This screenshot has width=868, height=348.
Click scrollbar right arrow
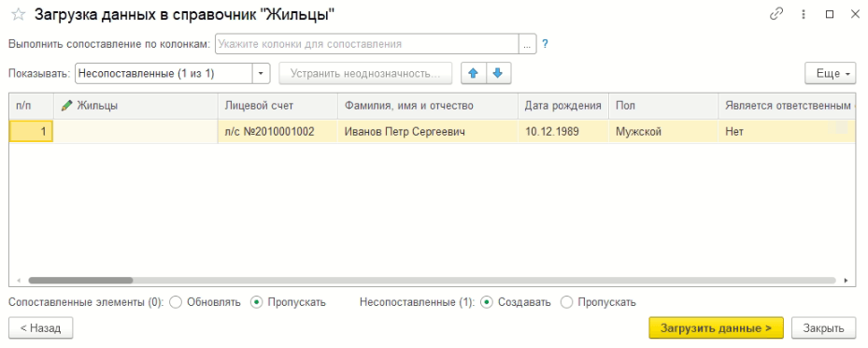point(846,281)
